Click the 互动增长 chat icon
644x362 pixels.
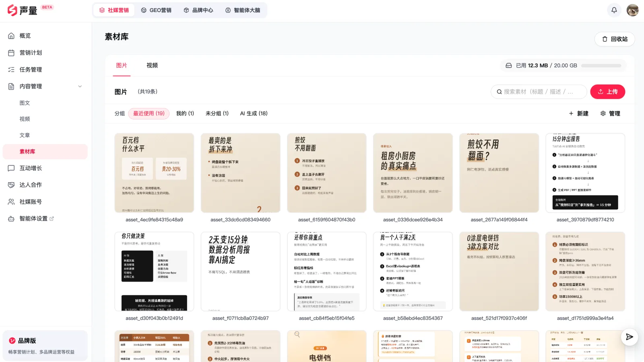pos(11,168)
